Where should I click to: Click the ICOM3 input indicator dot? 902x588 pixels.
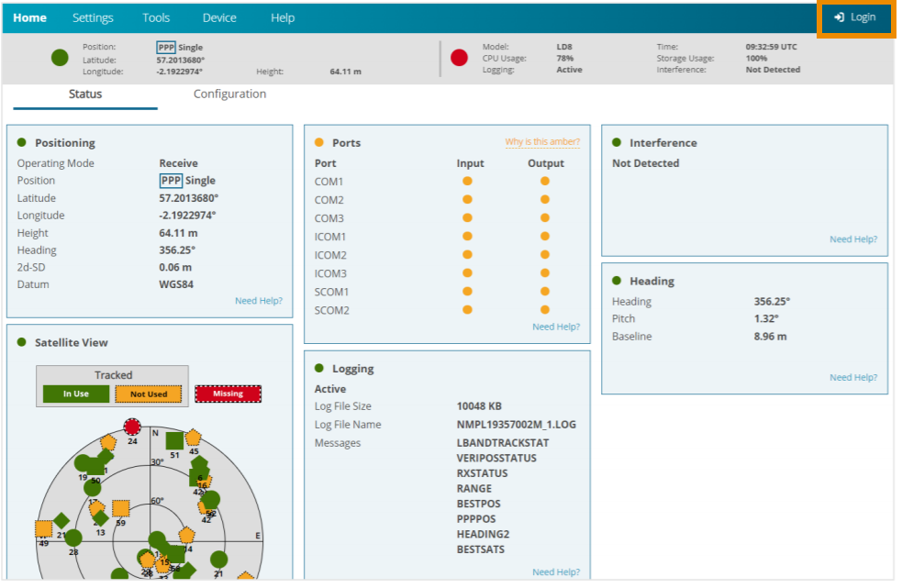click(468, 272)
